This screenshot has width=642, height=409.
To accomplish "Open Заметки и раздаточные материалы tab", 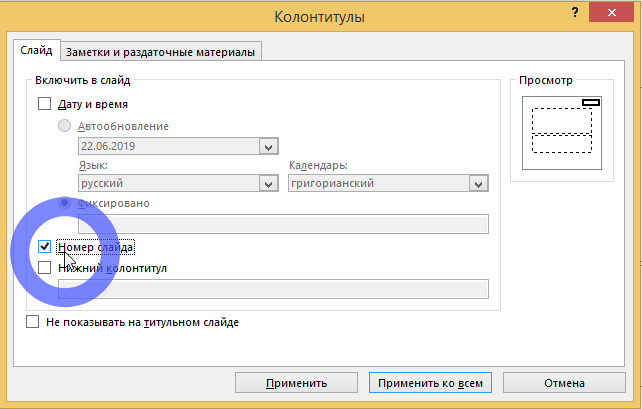I will click(160, 52).
